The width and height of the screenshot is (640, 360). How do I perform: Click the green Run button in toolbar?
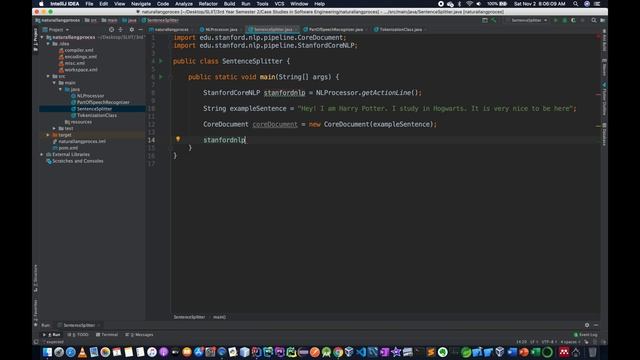point(555,20)
